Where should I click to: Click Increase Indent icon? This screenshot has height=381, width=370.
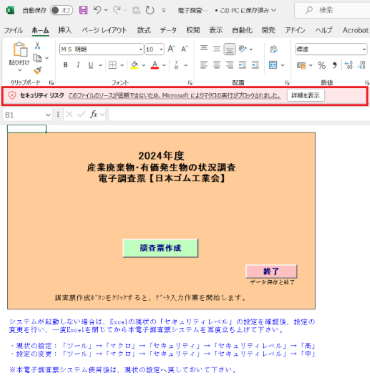click(255, 65)
